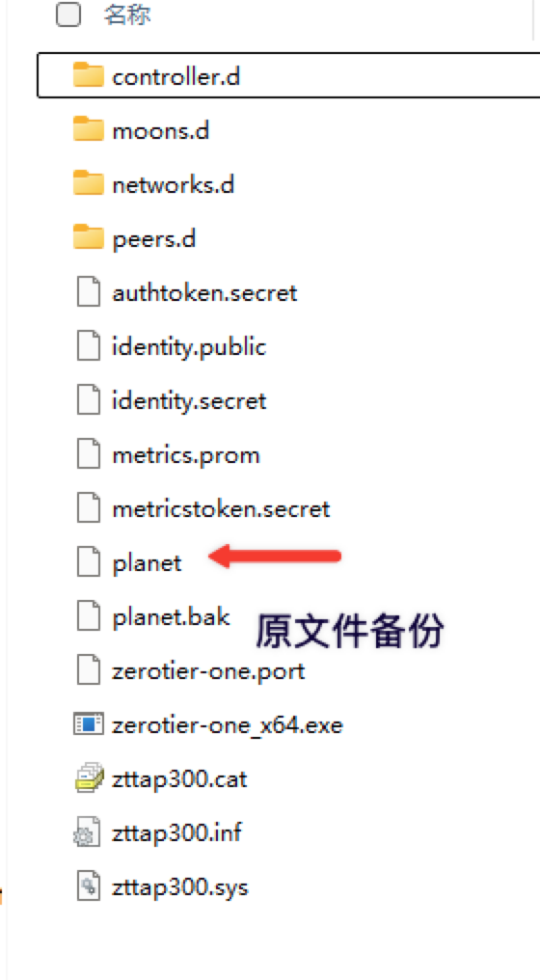Select the planet file's blank document icon

pyautogui.click(x=88, y=562)
